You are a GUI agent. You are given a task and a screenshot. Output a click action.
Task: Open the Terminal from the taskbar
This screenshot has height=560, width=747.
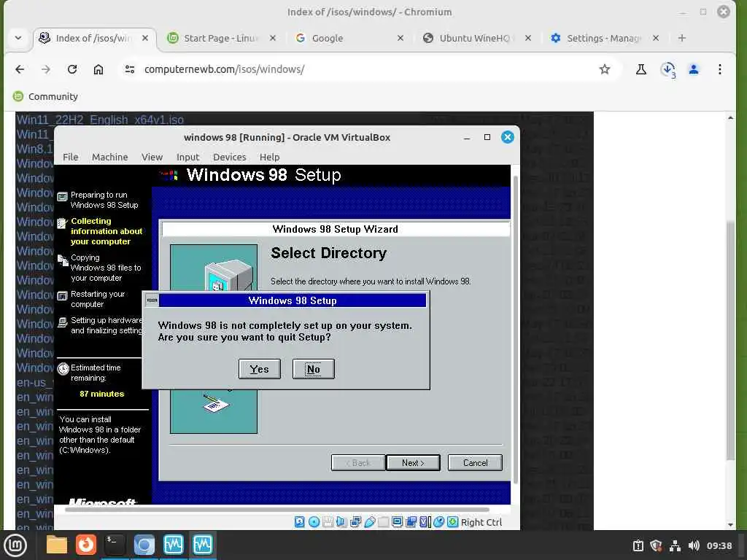tap(115, 545)
